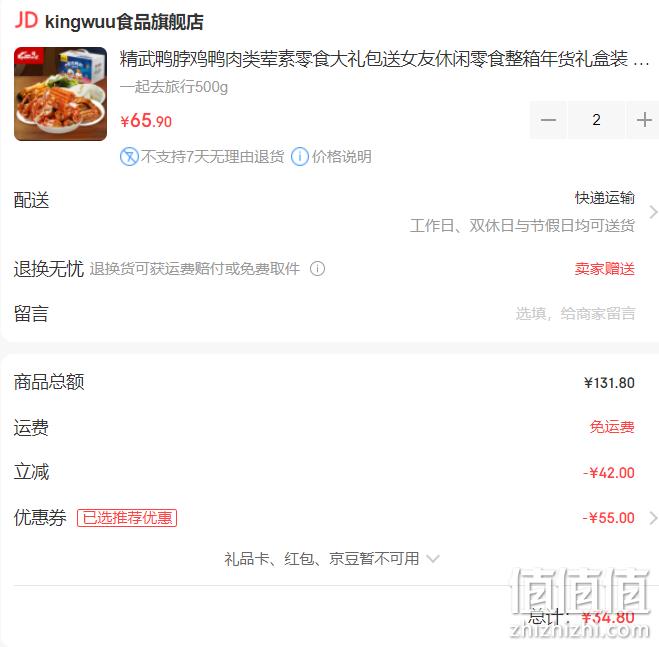
Task: Click the 价格说明 text link
Action: [342, 157]
